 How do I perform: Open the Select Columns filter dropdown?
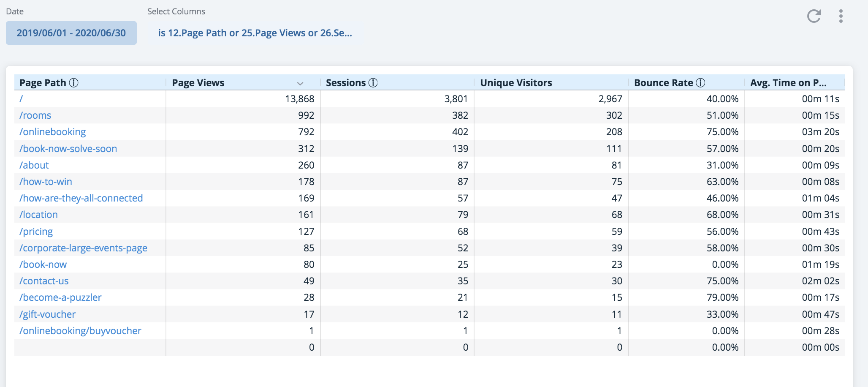[x=255, y=33]
